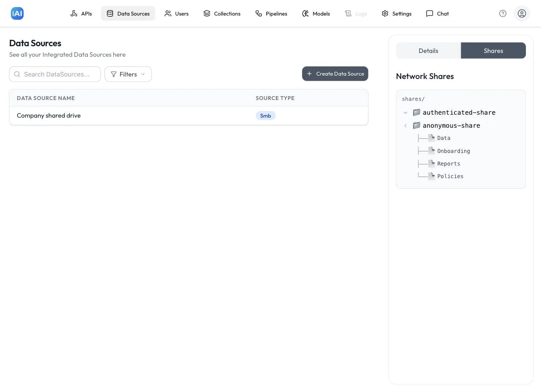Screen dimensions: 541x392
Task: Open the Collections menu item
Action: point(222,13)
